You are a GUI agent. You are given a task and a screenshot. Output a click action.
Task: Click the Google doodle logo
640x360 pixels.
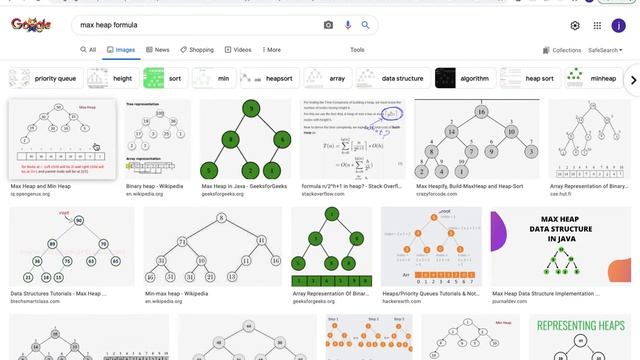pos(31,25)
